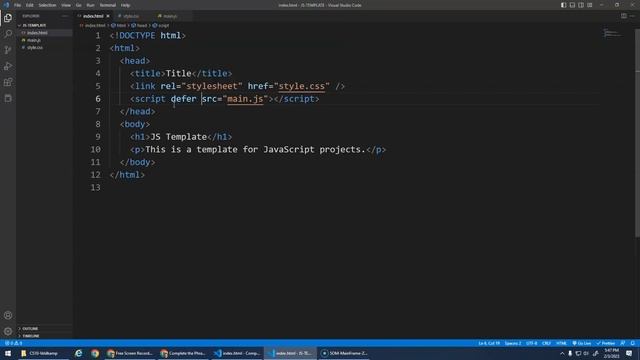The height and width of the screenshot is (360, 640).
Task: Open Explorer panel more actions ellipsis
Action: (65, 16)
